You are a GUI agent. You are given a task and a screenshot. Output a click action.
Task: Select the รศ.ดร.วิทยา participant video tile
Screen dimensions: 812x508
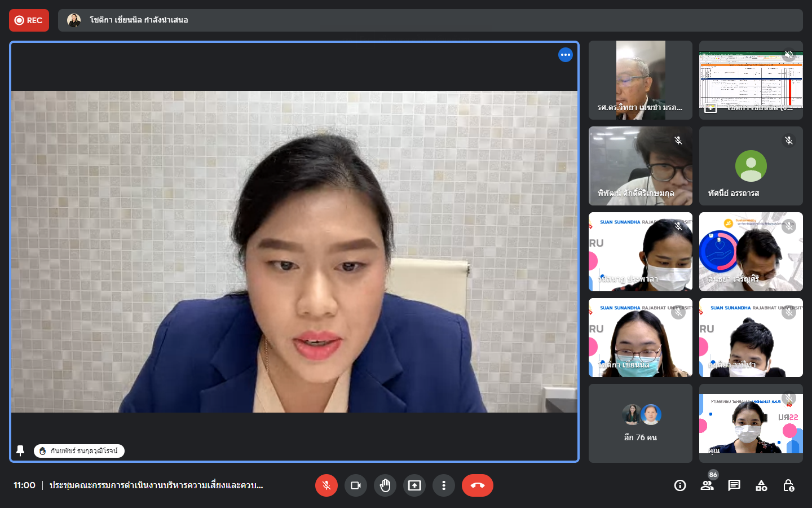click(640, 80)
